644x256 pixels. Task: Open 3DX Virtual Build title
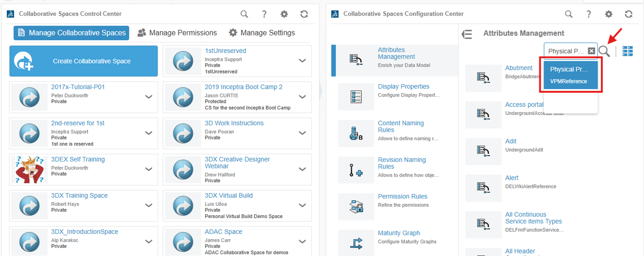(x=229, y=196)
